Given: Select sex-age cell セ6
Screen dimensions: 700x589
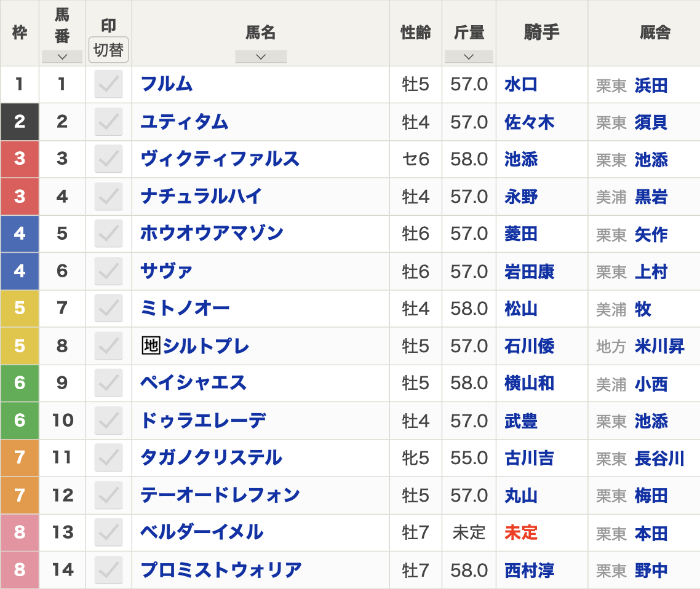Looking at the screenshot, I should point(416,159).
